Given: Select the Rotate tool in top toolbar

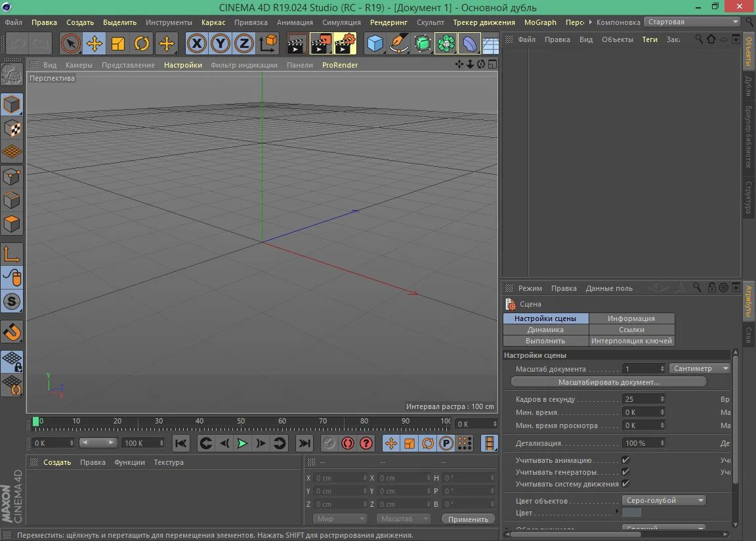Looking at the screenshot, I should pyautogui.click(x=141, y=44).
